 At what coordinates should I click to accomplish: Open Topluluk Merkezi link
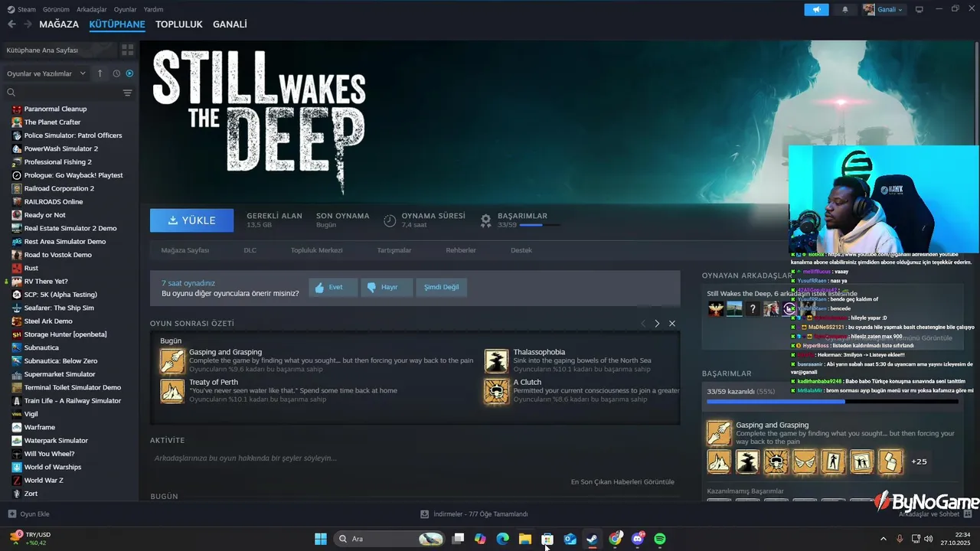point(316,250)
